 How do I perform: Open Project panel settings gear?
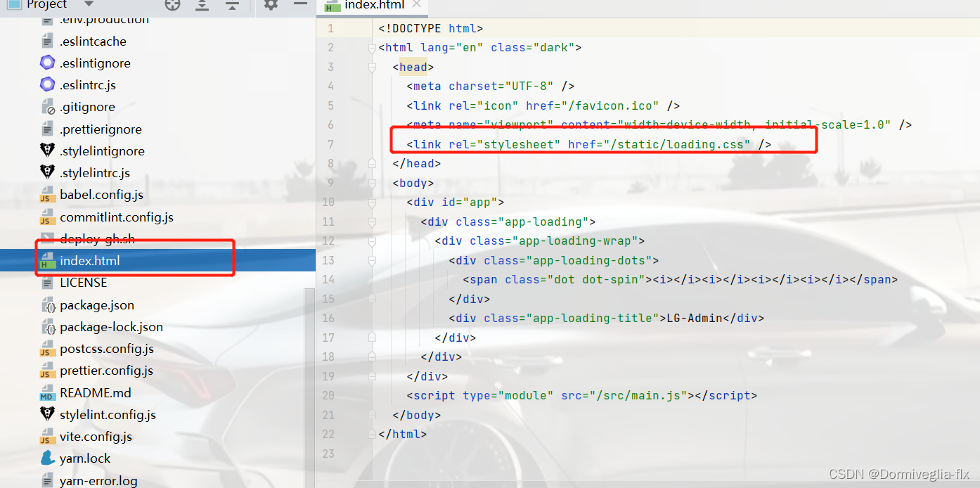[271, 4]
